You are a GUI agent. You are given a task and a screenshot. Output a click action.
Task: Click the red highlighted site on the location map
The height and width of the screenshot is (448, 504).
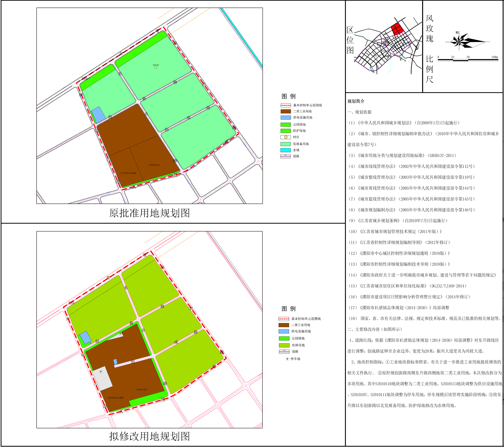397,29
